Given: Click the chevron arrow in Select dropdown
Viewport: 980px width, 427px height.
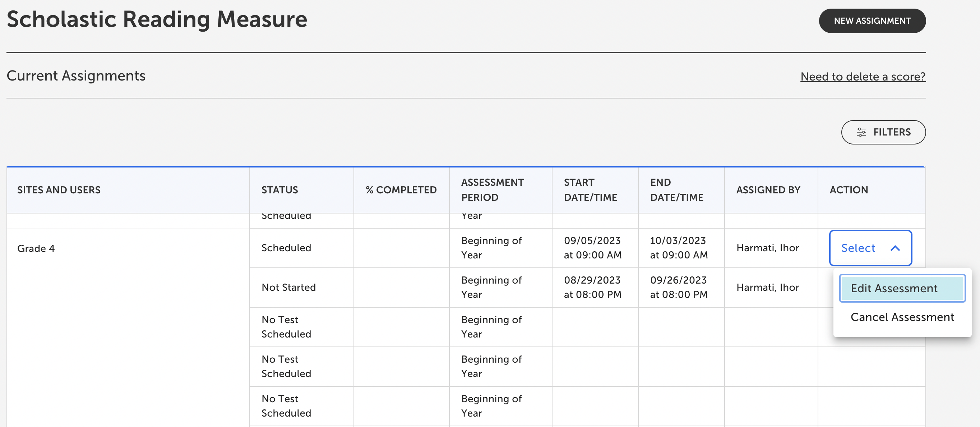Looking at the screenshot, I should click(895, 248).
